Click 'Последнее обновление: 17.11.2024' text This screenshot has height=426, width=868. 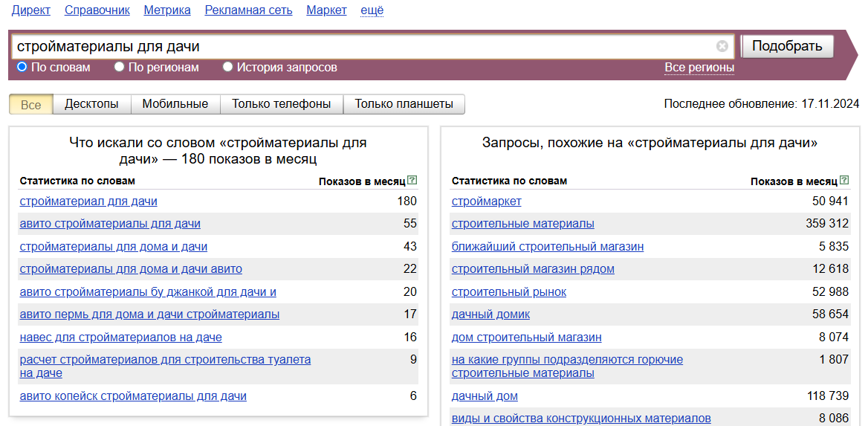(762, 103)
